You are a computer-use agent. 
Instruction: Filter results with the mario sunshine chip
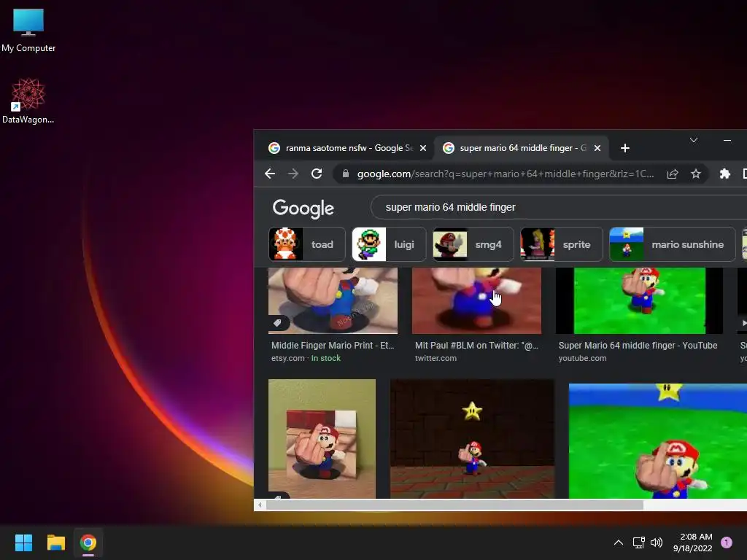pyautogui.click(x=672, y=244)
